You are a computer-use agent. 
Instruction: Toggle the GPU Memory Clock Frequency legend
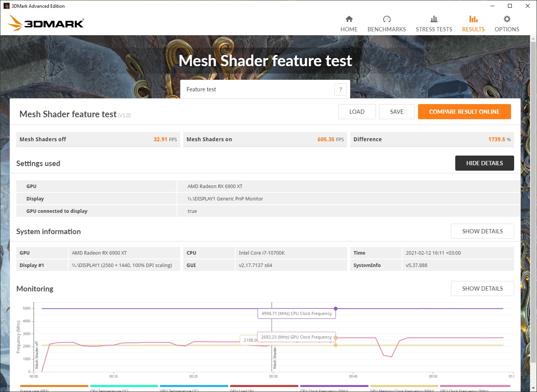(404, 388)
